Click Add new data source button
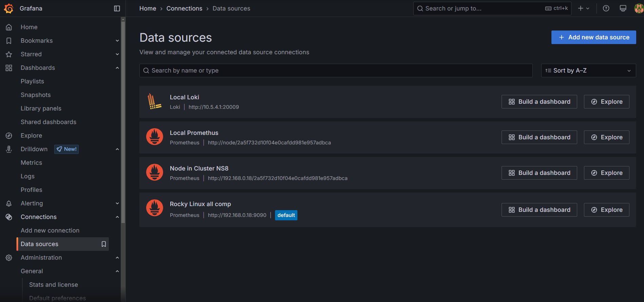Image resolution: width=644 pixels, height=302 pixels. 593,37
